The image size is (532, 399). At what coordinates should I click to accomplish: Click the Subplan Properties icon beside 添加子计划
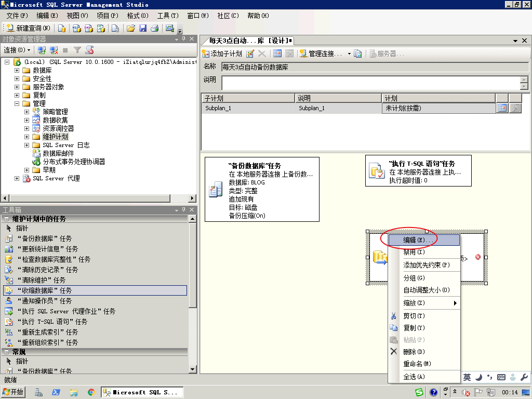click(250, 54)
